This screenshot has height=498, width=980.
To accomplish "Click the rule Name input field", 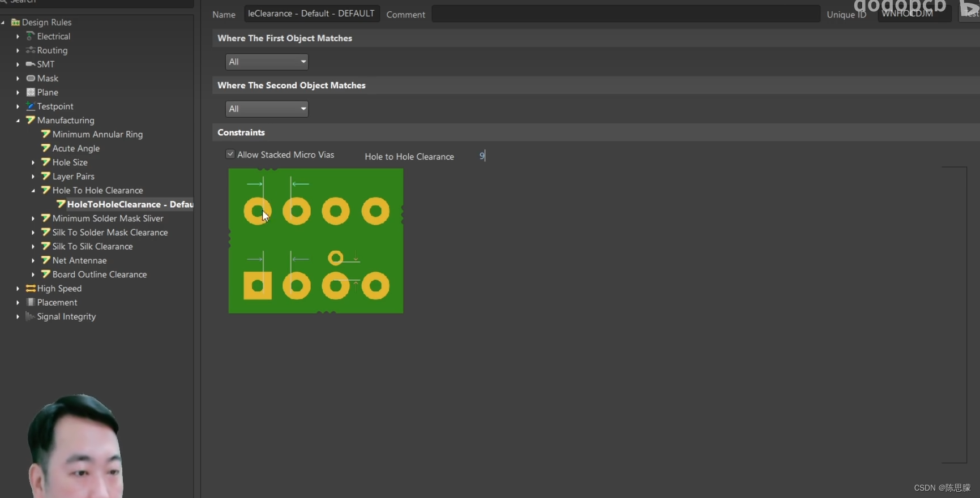I will click(x=312, y=14).
